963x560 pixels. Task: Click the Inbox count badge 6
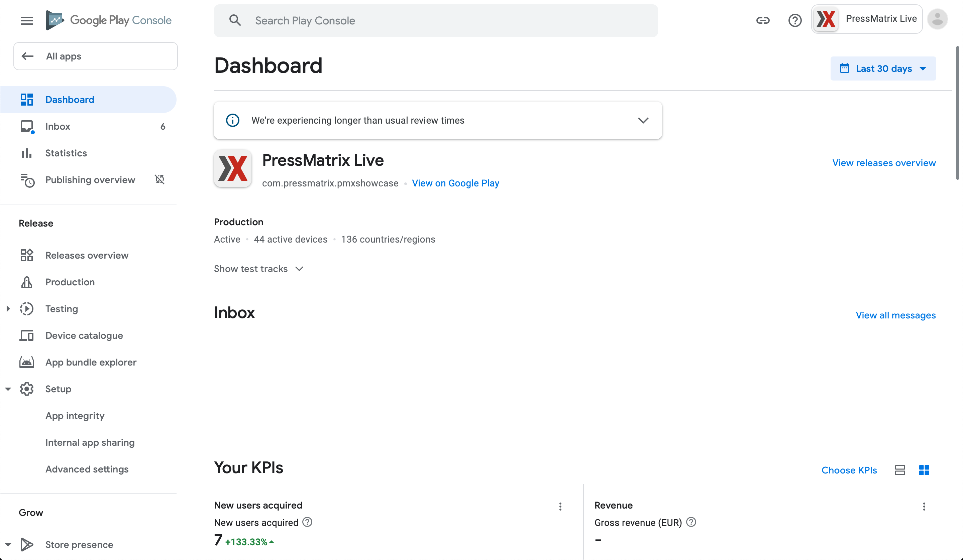coord(163,126)
